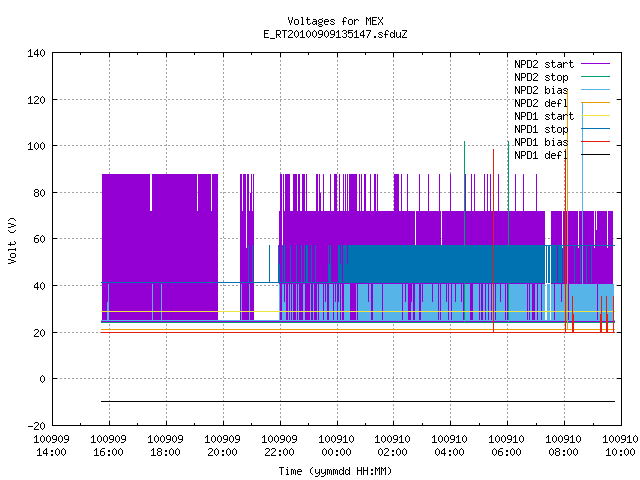This screenshot has width=640, height=480.
Task: Click purple line sample beside NPD2 start
Action: (596, 64)
